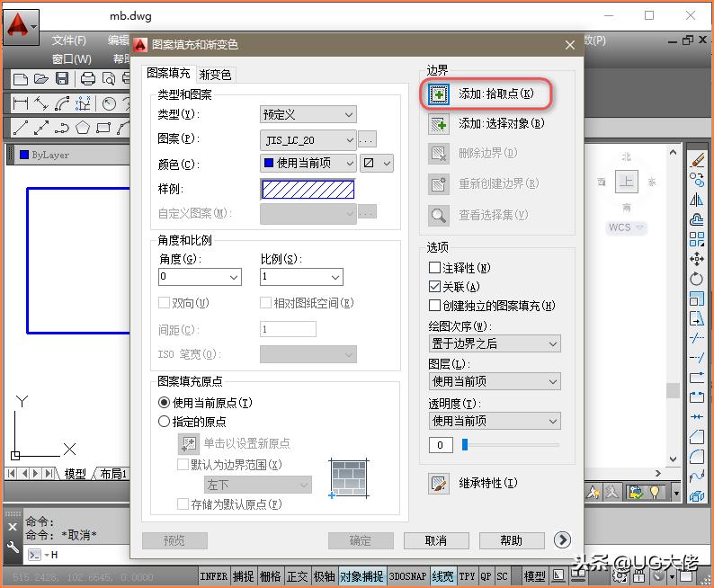Image resolution: width=714 pixels, height=588 pixels.
Task: Toggle 对象捕捉 object snap in status bar
Action: pyautogui.click(x=362, y=576)
